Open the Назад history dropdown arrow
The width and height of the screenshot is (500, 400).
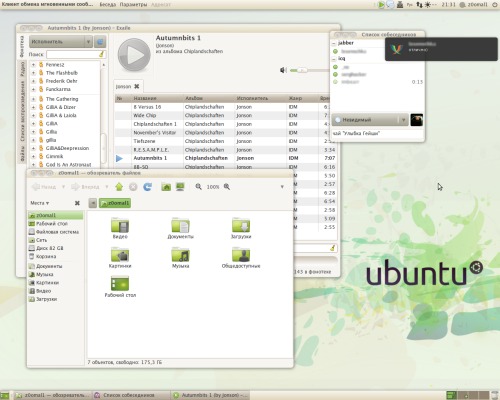tap(63, 187)
